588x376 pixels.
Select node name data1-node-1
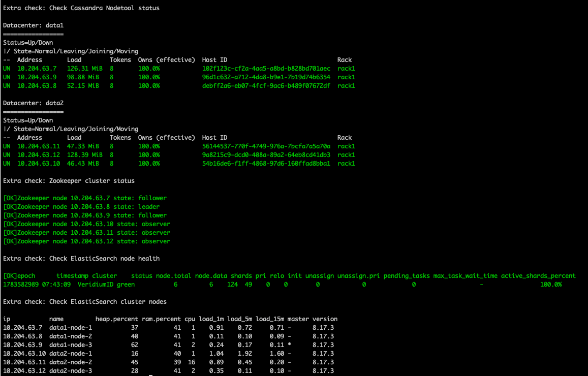[x=71, y=328]
